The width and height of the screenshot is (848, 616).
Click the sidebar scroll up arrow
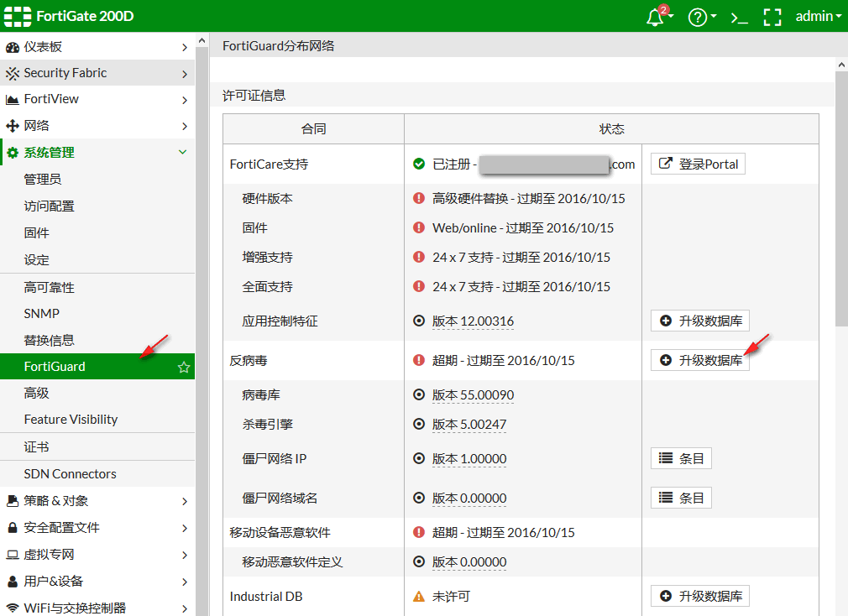click(202, 40)
